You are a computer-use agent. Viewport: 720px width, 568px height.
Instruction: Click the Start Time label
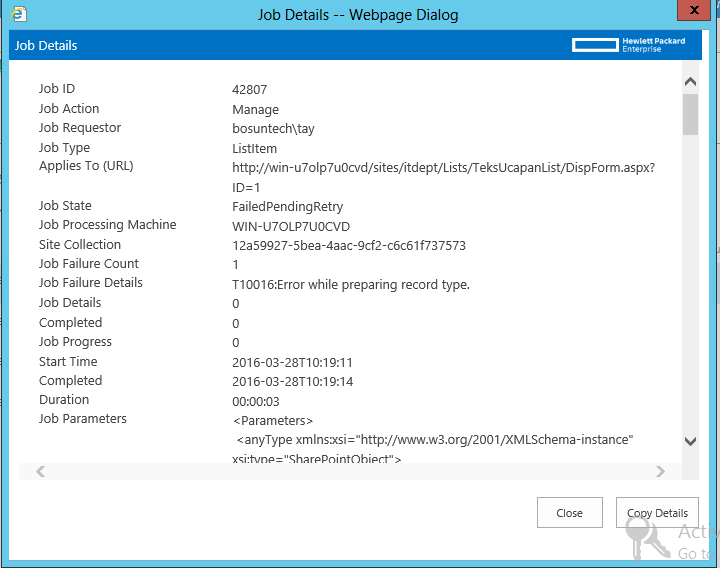click(68, 362)
